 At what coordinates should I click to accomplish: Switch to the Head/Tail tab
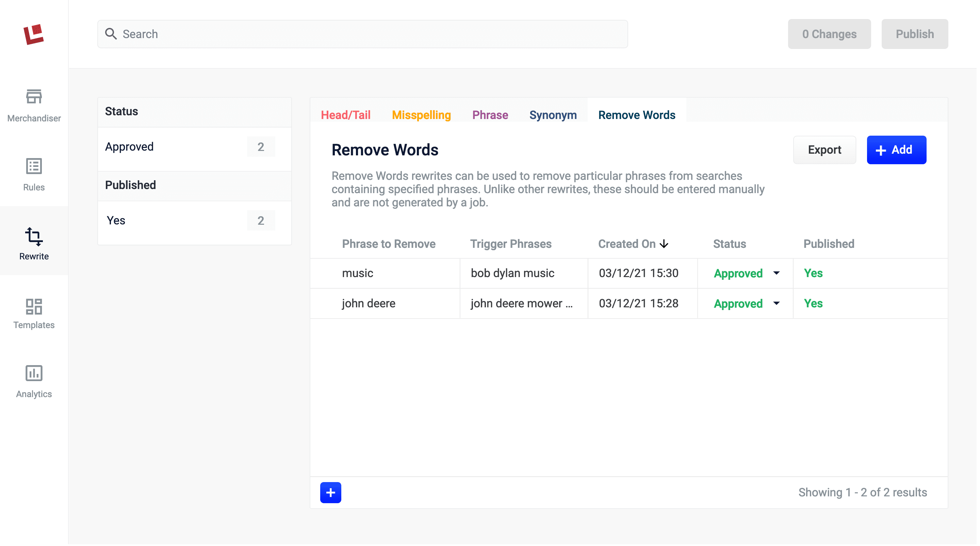pyautogui.click(x=345, y=114)
